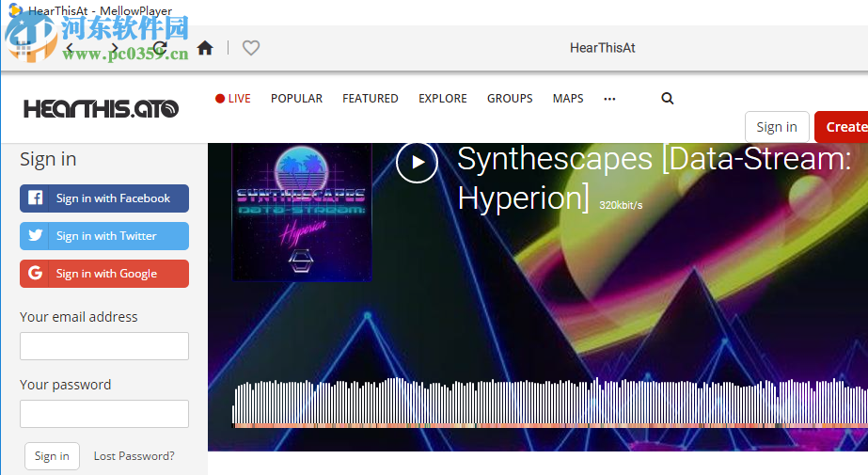Open the GROUPS tab
Viewport: 868px width, 475px height.
tap(510, 99)
